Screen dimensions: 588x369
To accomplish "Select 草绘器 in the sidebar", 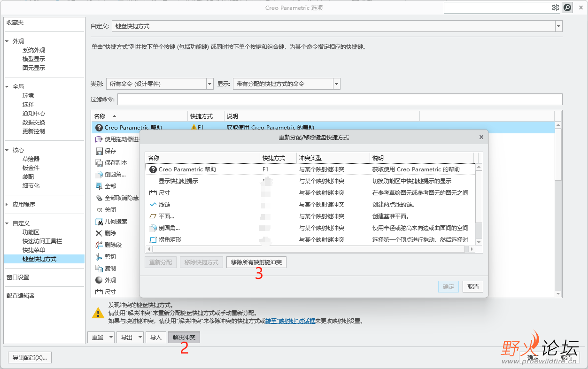I will (31, 159).
